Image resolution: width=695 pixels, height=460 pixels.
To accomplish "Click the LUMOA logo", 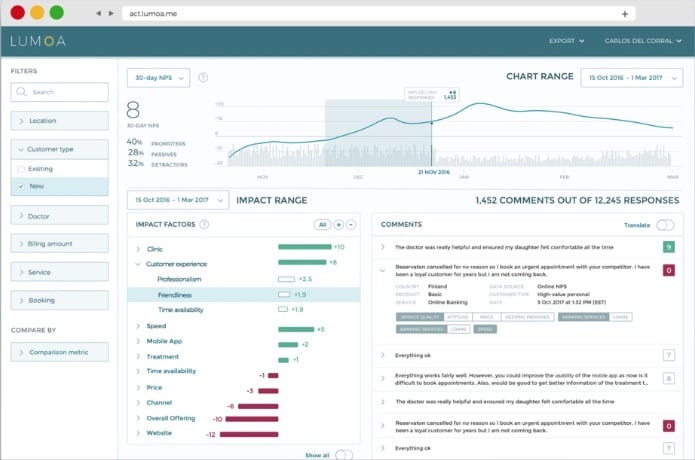I will (38, 41).
